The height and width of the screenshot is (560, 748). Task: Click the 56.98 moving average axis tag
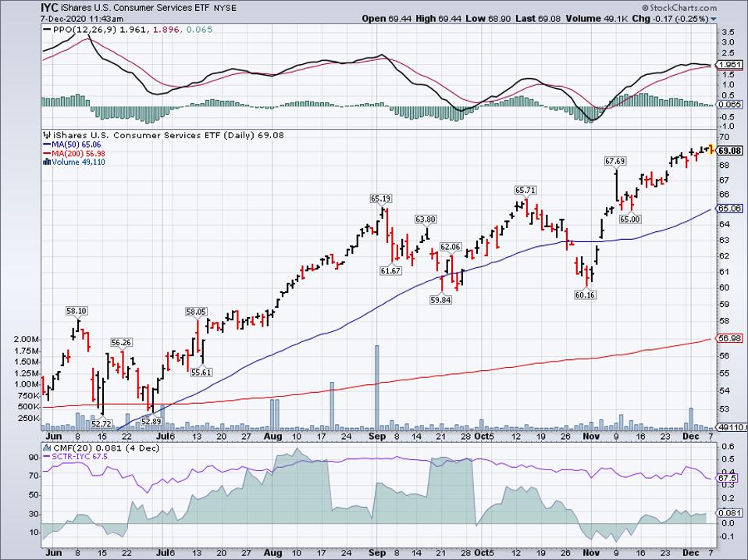(730, 338)
